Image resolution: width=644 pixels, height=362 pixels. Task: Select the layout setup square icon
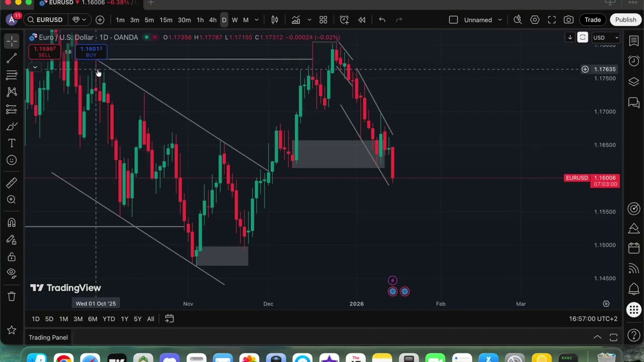click(x=453, y=20)
